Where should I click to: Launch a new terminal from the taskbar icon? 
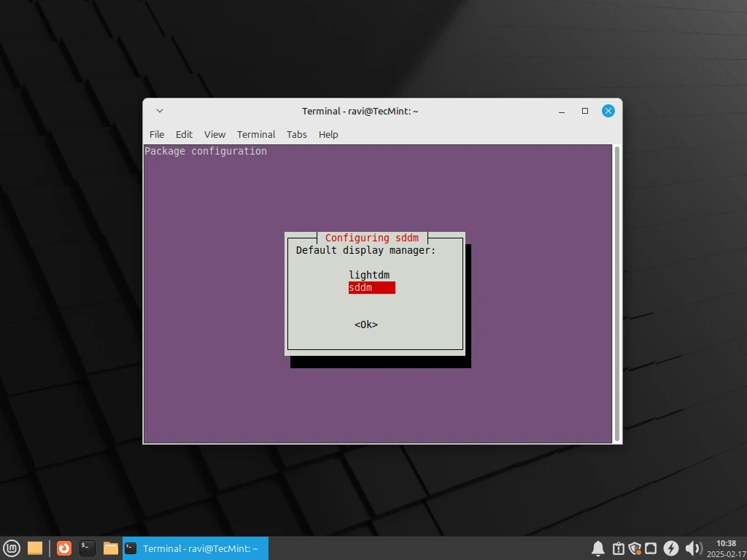(x=88, y=548)
